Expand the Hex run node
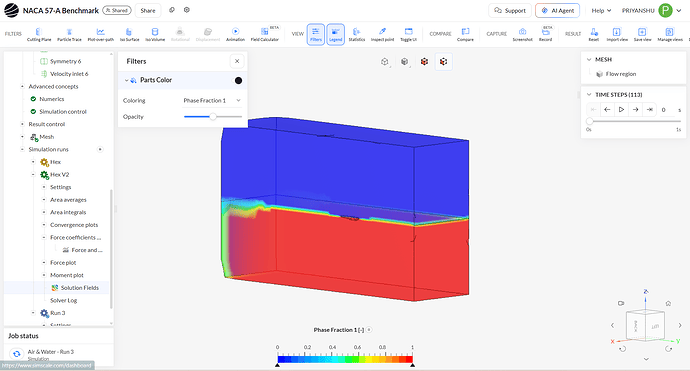 pyautogui.click(x=33, y=162)
